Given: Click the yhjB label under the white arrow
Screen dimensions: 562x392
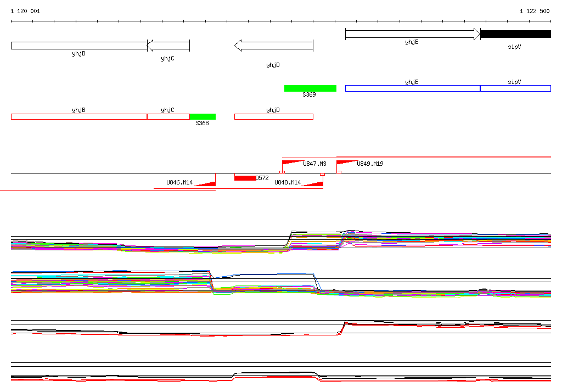Looking at the screenshot, I should (78, 54).
